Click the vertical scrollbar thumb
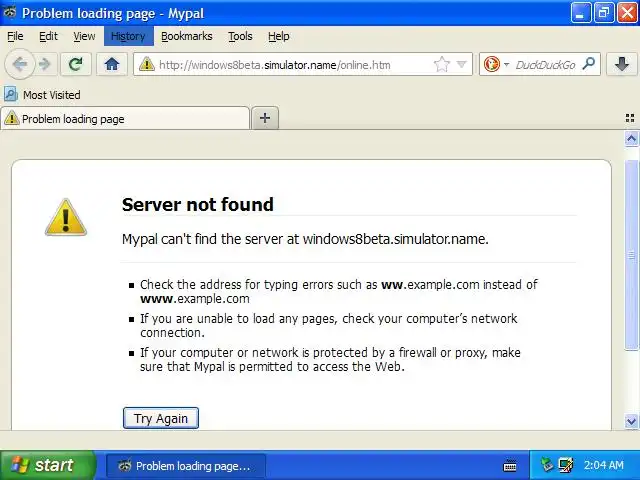This screenshot has width=640, height=480. (x=631, y=255)
